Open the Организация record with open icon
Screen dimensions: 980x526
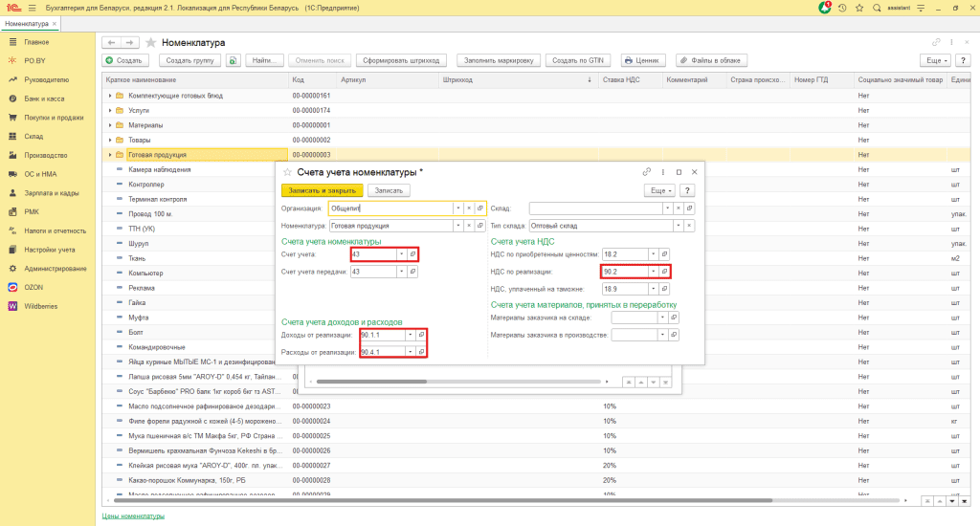click(x=480, y=208)
